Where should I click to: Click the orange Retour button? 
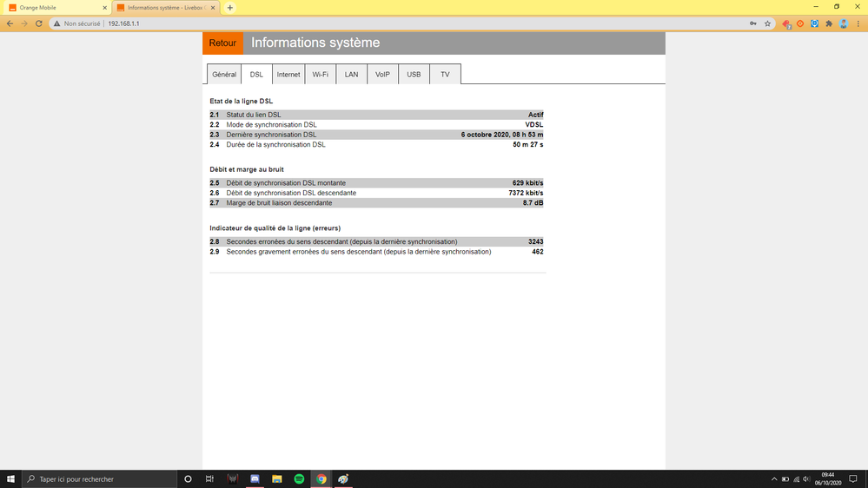(222, 43)
